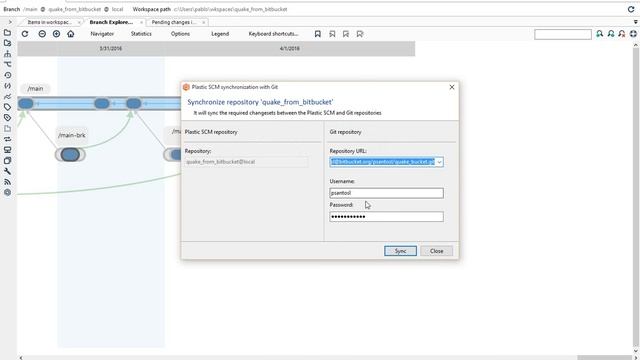Open the branch explorer sidebar icon
This screenshot has width=640, height=360.
tap(7, 53)
